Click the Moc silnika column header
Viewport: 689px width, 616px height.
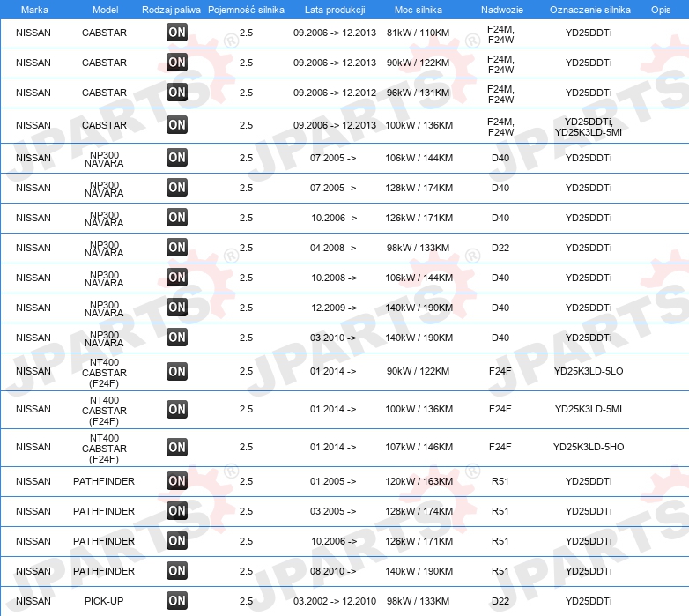pyautogui.click(x=419, y=10)
